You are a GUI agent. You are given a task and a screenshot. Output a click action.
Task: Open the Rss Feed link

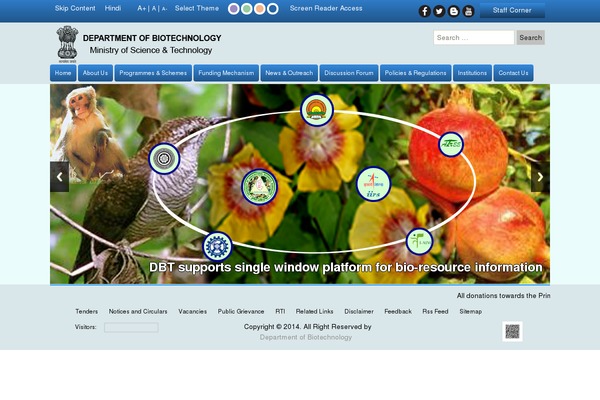coord(435,312)
